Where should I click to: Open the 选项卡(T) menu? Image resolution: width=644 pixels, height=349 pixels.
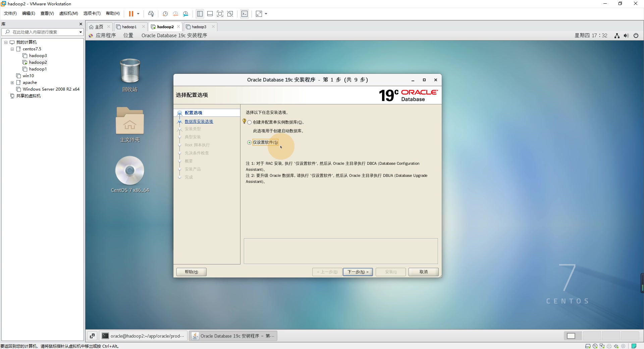[x=92, y=13]
